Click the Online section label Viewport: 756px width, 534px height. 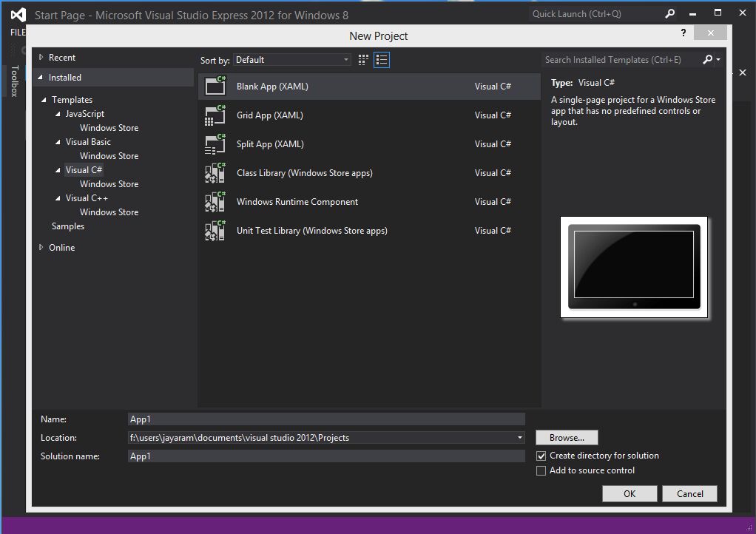(61, 247)
